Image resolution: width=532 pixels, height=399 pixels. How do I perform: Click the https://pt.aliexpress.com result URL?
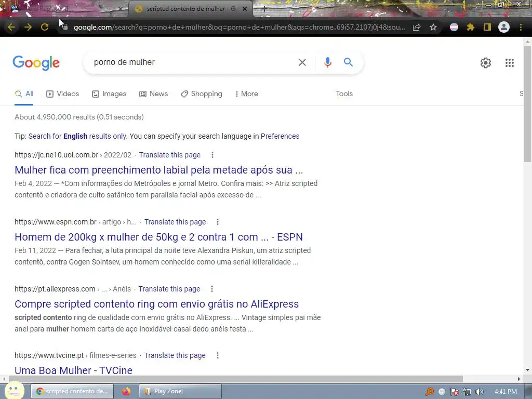pos(55,289)
